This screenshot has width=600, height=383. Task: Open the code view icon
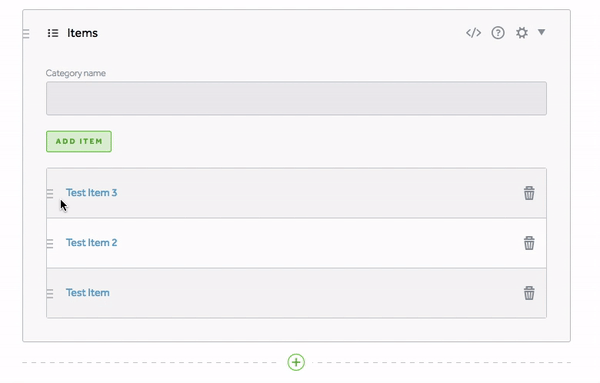click(x=473, y=33)
